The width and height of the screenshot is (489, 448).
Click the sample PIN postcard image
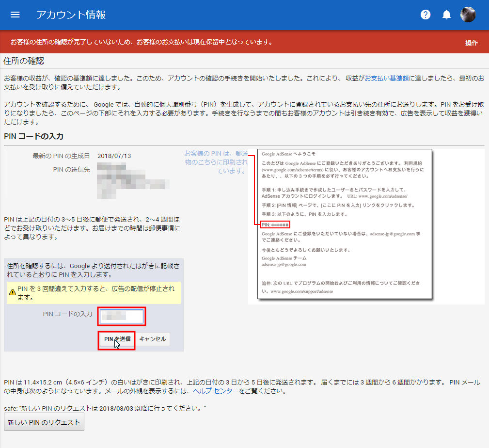click(345, 224)
